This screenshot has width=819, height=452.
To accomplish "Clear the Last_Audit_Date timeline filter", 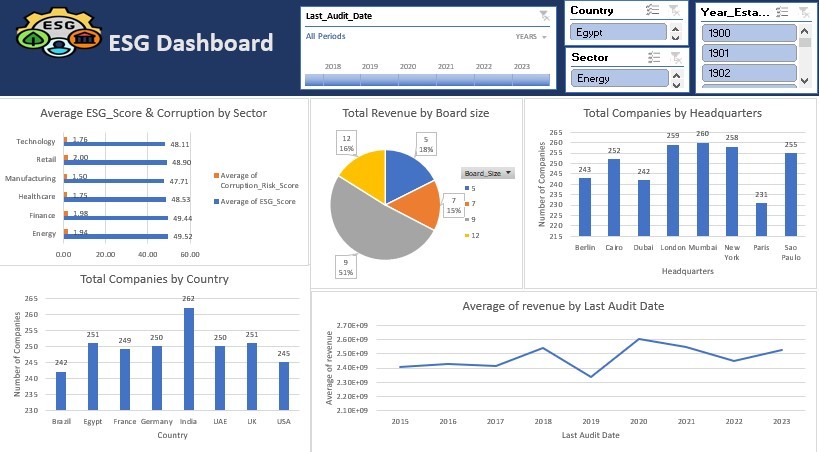I will tap(544, 16).
